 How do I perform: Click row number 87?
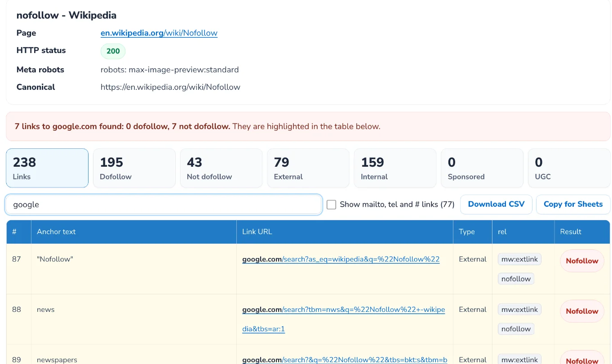[x=17, y=259]
